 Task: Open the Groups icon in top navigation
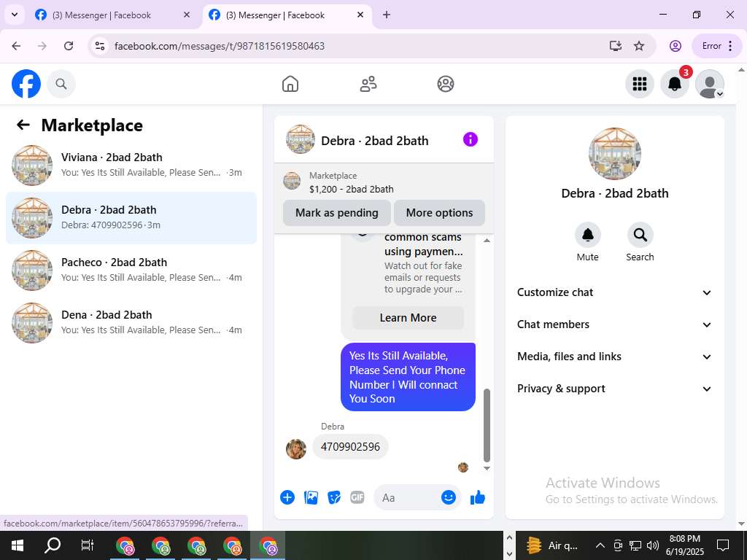click(x=446, y=84)
